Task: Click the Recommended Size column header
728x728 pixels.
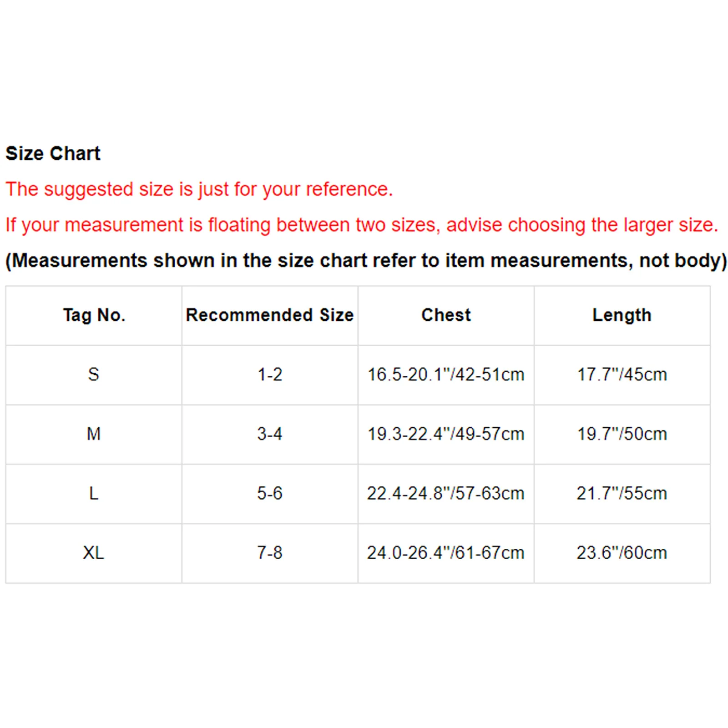Action: point(270,315)
